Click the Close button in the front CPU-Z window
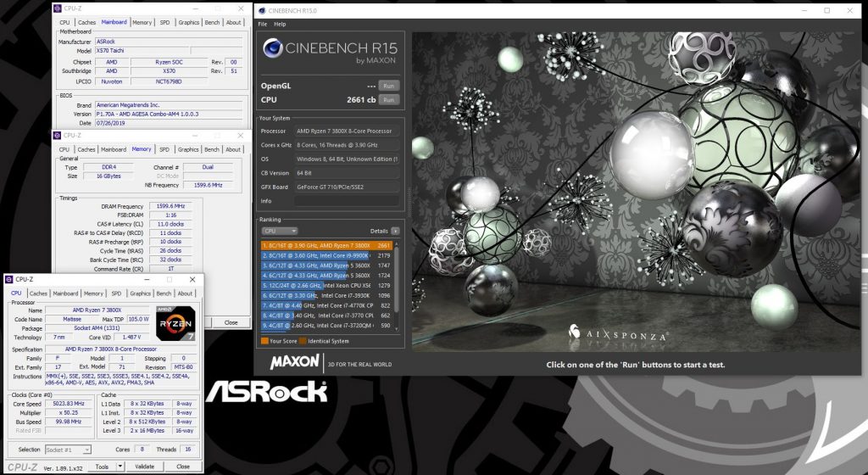 [x=183, y=467]
